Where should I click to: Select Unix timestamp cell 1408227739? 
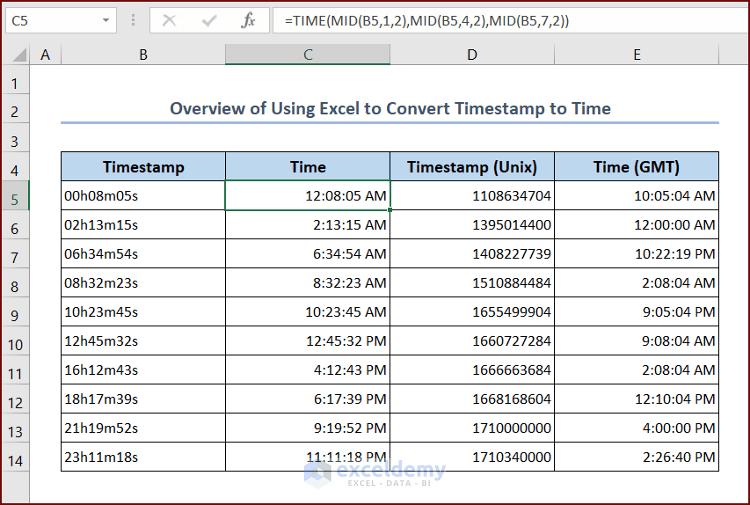[472, 253]
